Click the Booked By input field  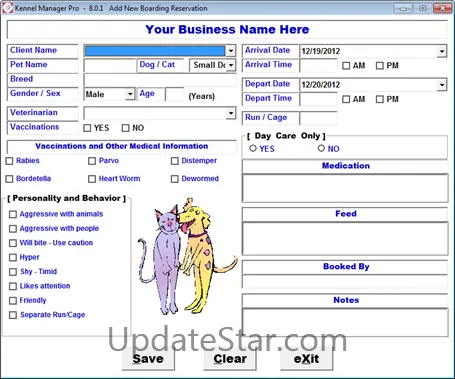pos(345,282)
